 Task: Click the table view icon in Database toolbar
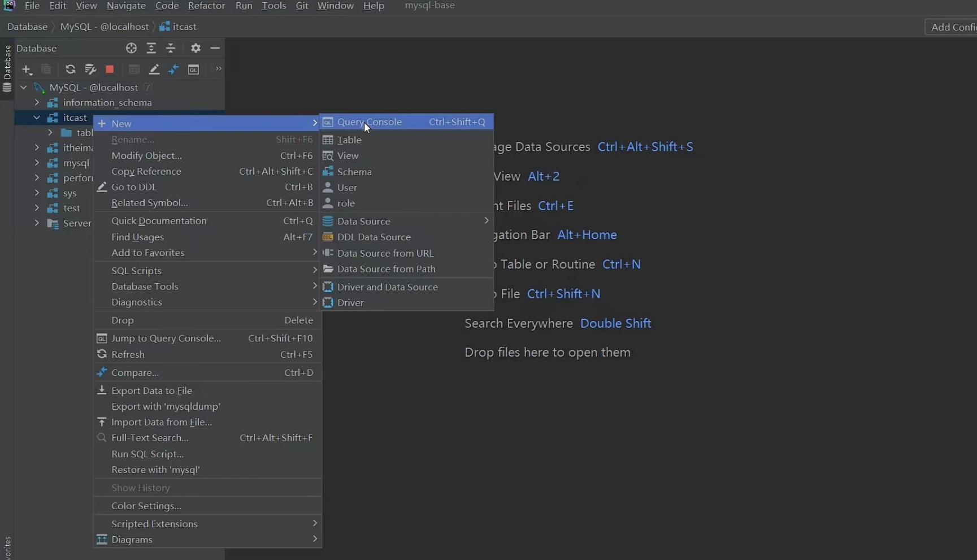tap(134, 70)
